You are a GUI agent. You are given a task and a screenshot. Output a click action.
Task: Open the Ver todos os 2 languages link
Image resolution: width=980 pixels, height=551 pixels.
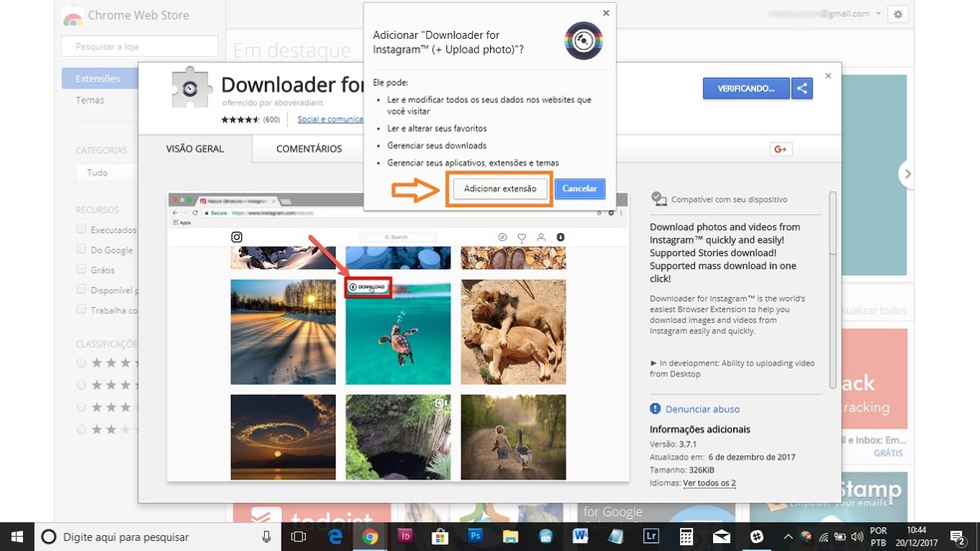tap(709, 483)
